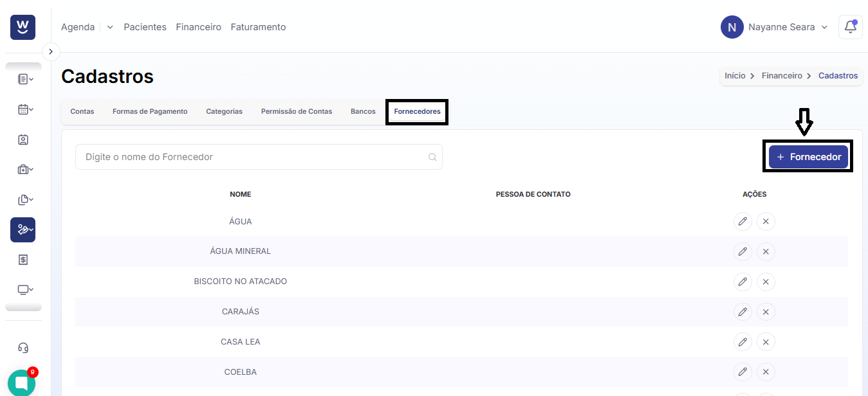
Task: Expand the Nayanne Seara user dropdown
Action: click(788, 27)
